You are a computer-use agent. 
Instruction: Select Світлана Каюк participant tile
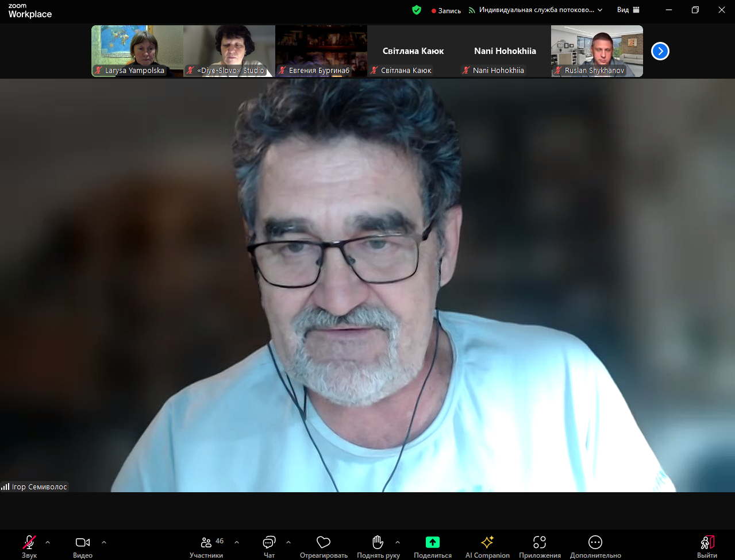[413, 51]
